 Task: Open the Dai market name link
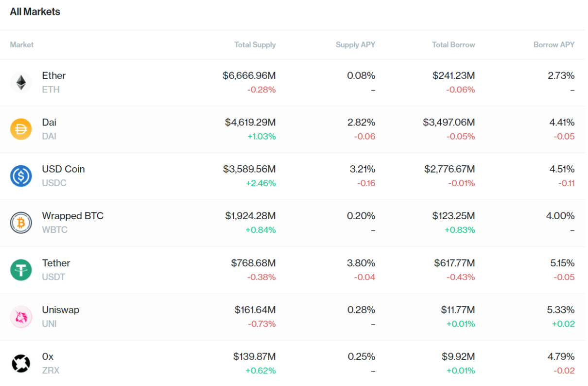tap(49, 123)
